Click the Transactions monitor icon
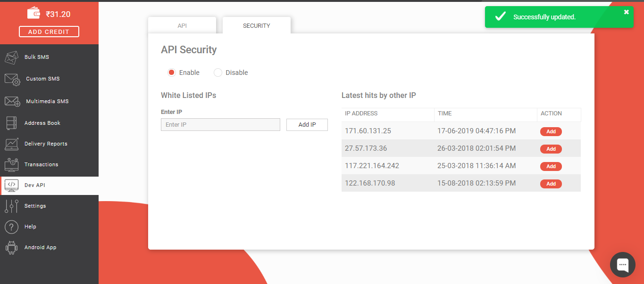Screen dimensions: 644x284 [11, 164]
